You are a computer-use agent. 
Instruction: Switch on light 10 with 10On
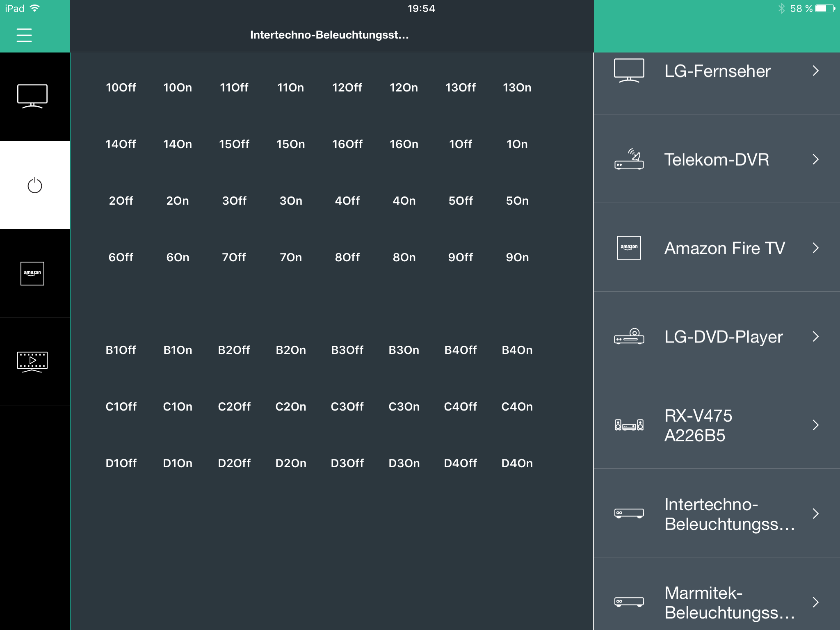tap(178, 87)
